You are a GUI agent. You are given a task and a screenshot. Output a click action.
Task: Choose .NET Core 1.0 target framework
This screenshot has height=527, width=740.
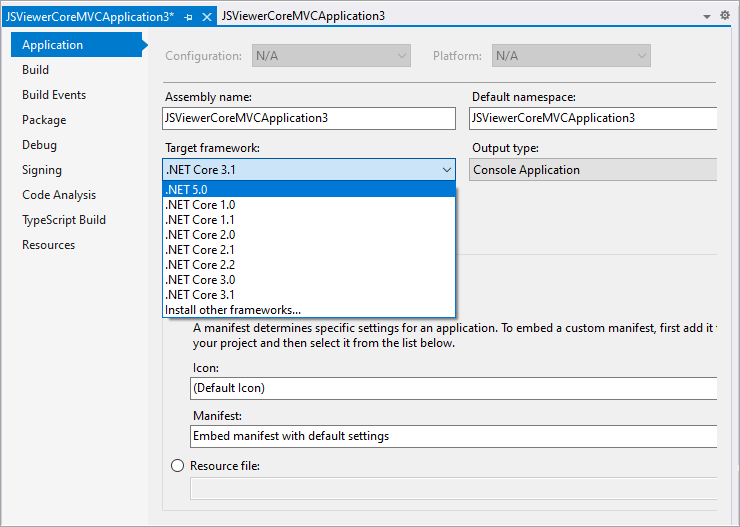[309, 205]
